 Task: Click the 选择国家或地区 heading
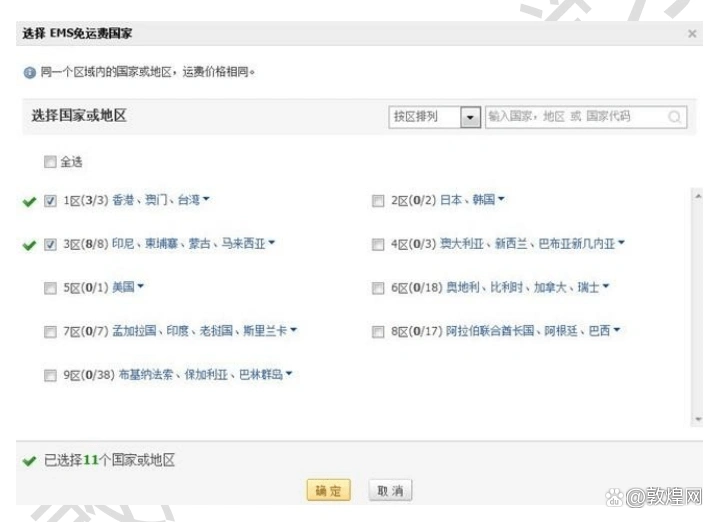(79, 116)
